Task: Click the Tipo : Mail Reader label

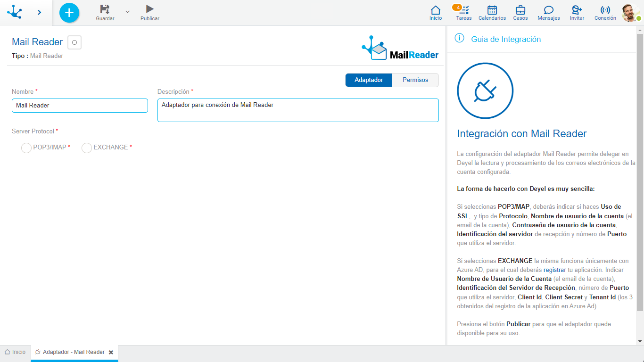Action: click(x=38, y=56)
